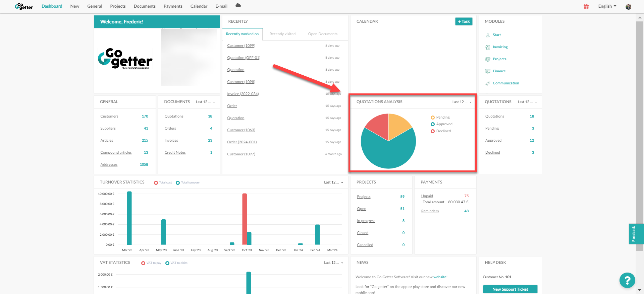Click the Start module icon

click(488, 35)
